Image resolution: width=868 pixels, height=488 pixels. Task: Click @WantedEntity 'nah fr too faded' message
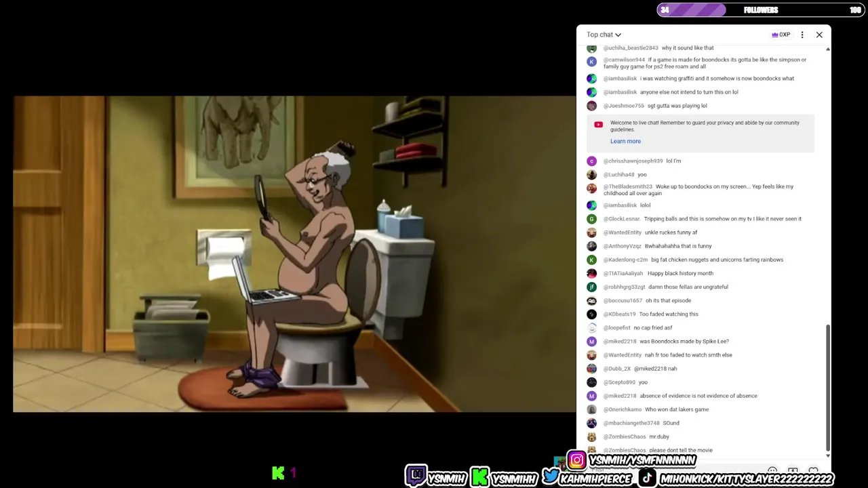click(x=688, y=355)
